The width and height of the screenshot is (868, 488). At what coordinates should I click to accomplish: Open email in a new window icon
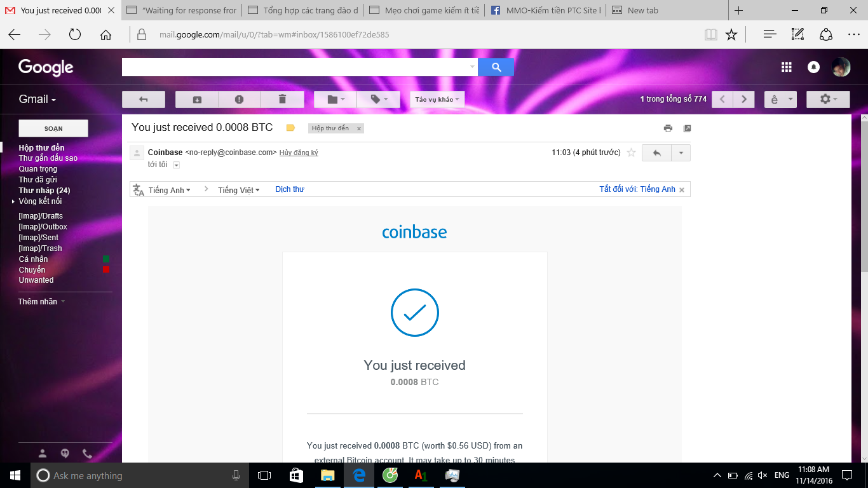click(x=687, y=128)
